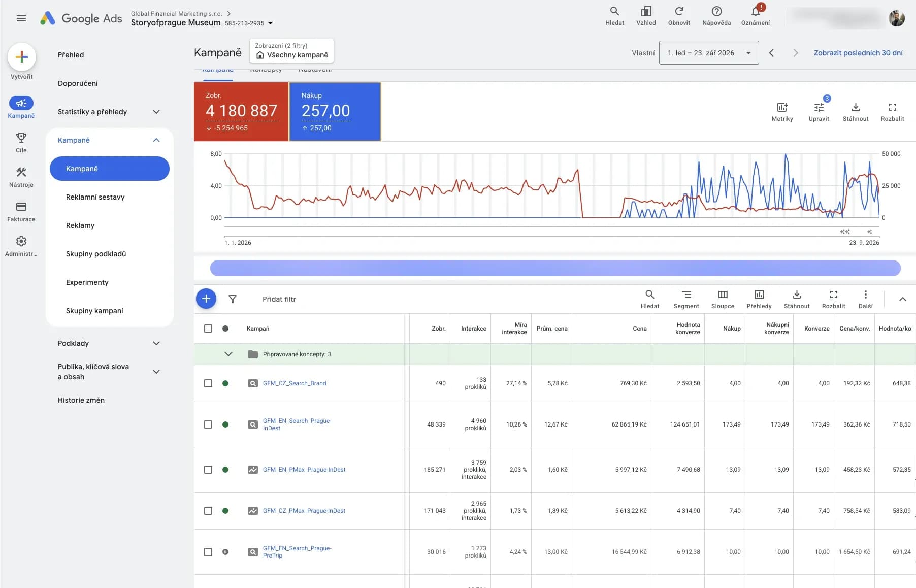Expand Připravované koncepty row
Image resolution: width=916 pixels, height=588 pixels.
(x=228, y=354)
